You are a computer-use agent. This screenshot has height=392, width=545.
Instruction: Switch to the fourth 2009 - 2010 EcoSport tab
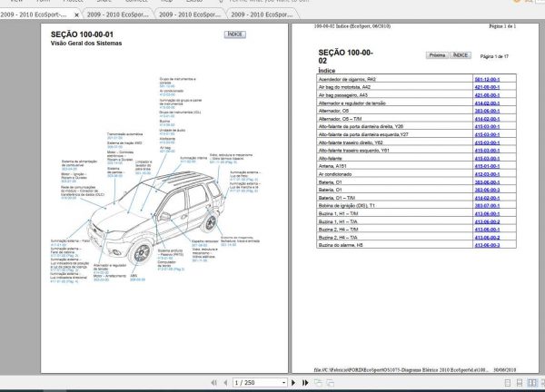click(262, 15)
